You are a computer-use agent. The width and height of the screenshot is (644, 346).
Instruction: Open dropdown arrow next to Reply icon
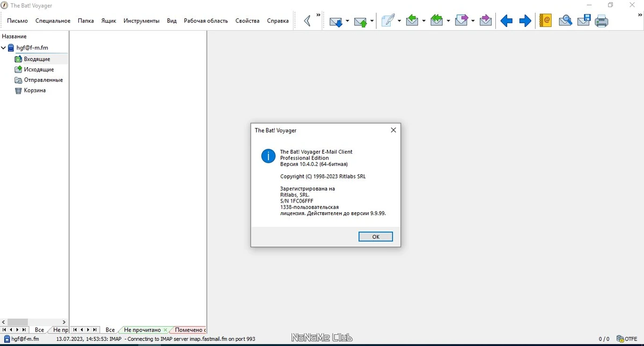(x=423, y=21)
